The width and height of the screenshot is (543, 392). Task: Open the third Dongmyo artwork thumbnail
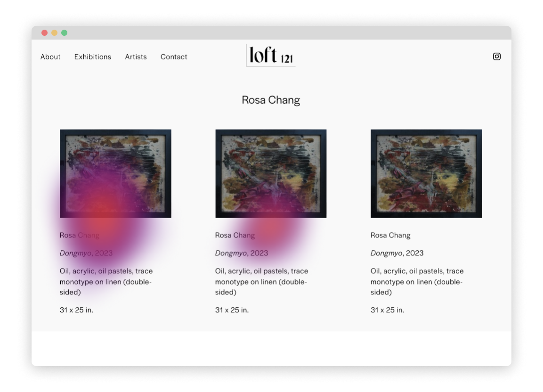tap(426, 174)
